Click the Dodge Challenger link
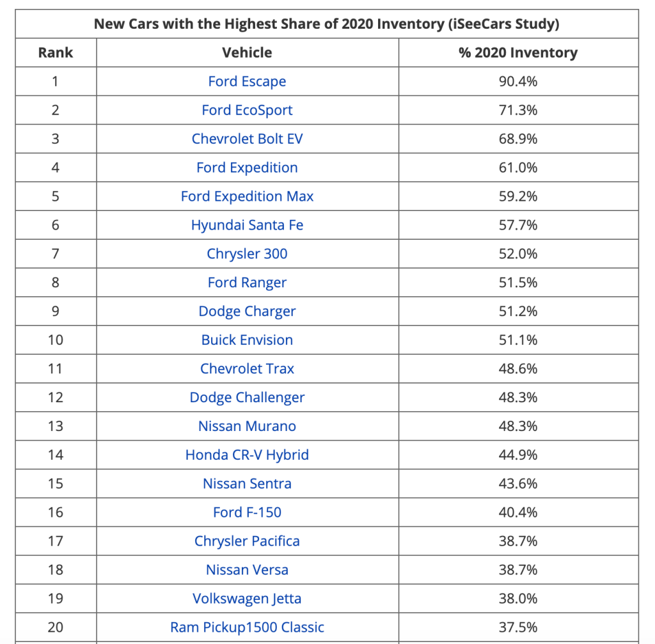 [247, 398]
